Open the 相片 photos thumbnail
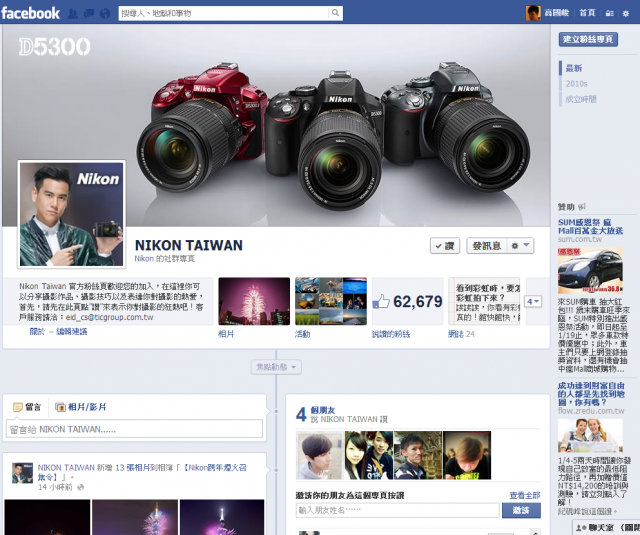Image resolution: width=640 pixels, height=535 pixels. [254, 301]
